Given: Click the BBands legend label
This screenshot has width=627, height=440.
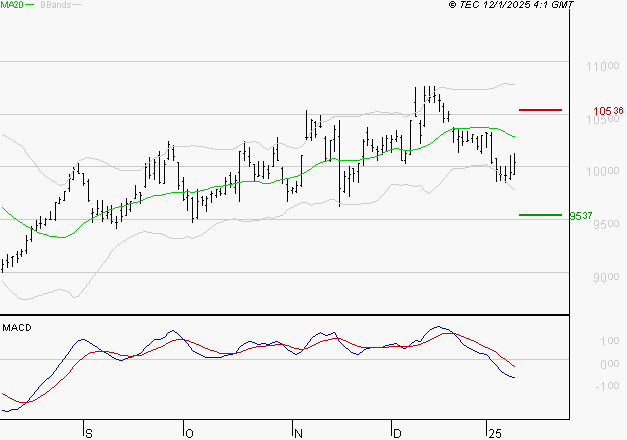Looking at the screenshot, I should tap(56, 5).
